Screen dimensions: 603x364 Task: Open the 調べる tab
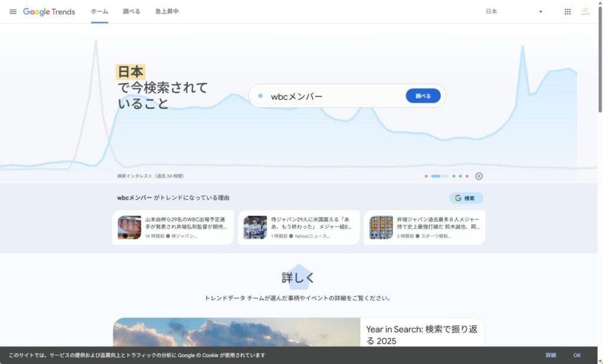(x=131, y=12)
